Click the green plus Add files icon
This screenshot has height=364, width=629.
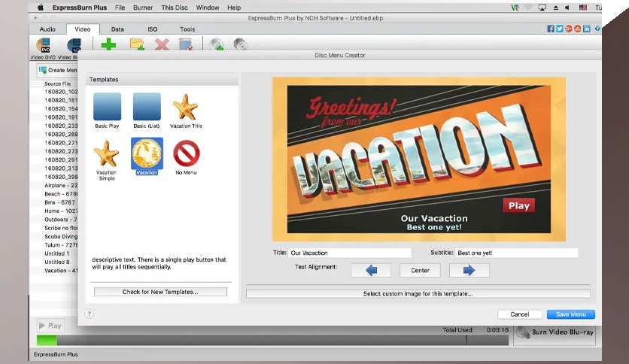[x=108, y=44]
